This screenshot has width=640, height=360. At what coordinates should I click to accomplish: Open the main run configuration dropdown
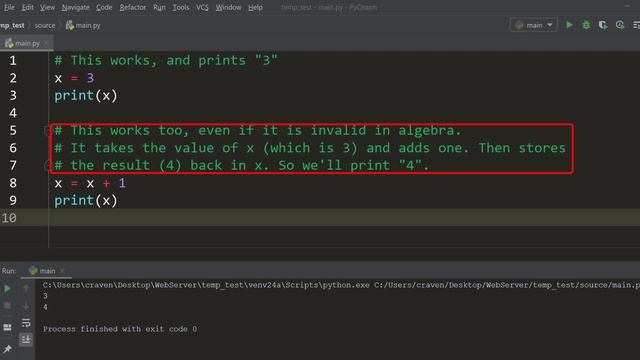(x=533, y=25)
